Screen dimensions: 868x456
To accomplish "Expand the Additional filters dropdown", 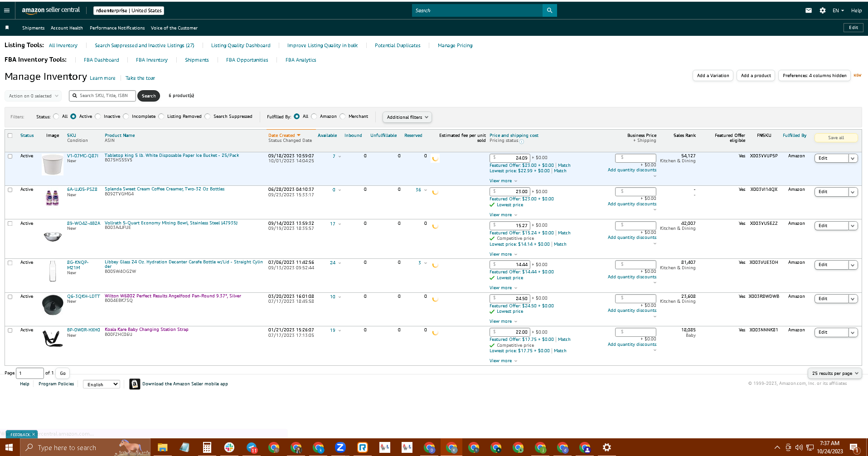I will tap(407, 117).
